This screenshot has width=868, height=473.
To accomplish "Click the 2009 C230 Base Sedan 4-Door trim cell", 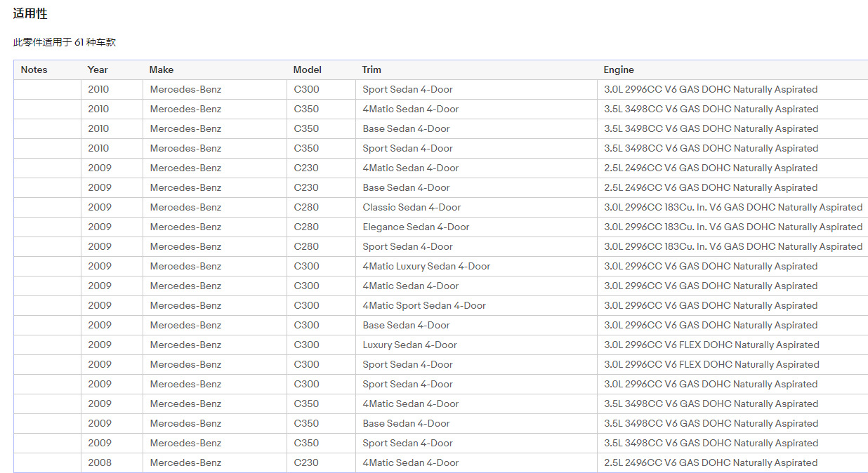I will click(476, 188).
